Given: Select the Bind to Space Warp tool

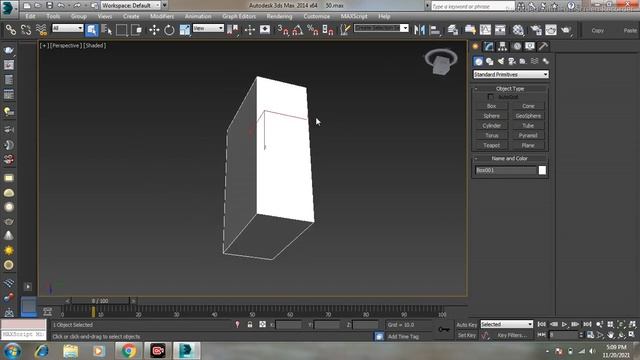Looking at the screenshot, I should point(41,30).
